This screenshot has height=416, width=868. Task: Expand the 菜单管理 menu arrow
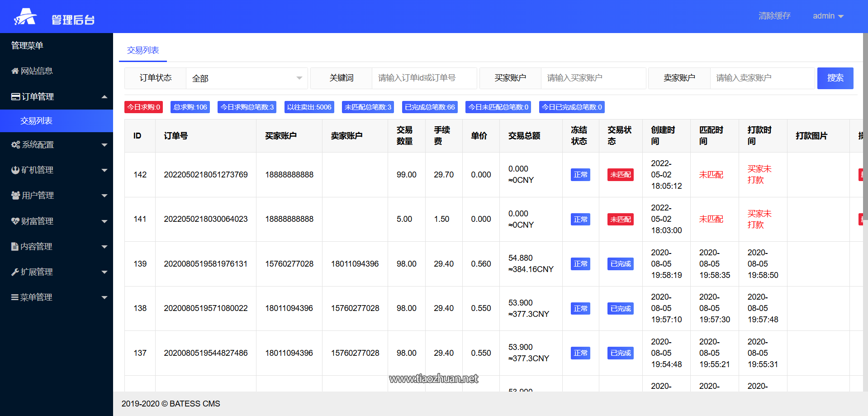104,297
